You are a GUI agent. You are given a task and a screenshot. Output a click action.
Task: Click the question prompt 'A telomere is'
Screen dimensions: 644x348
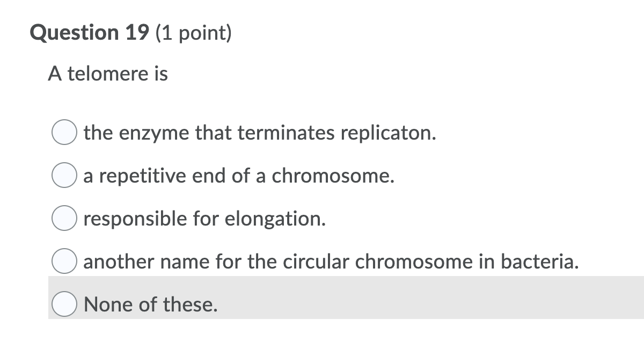click(108, 74)
